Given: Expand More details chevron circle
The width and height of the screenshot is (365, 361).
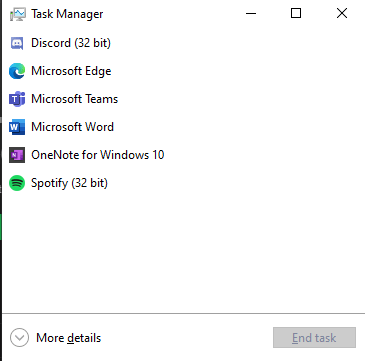Looking at the screenshot, I should point(19,338).
